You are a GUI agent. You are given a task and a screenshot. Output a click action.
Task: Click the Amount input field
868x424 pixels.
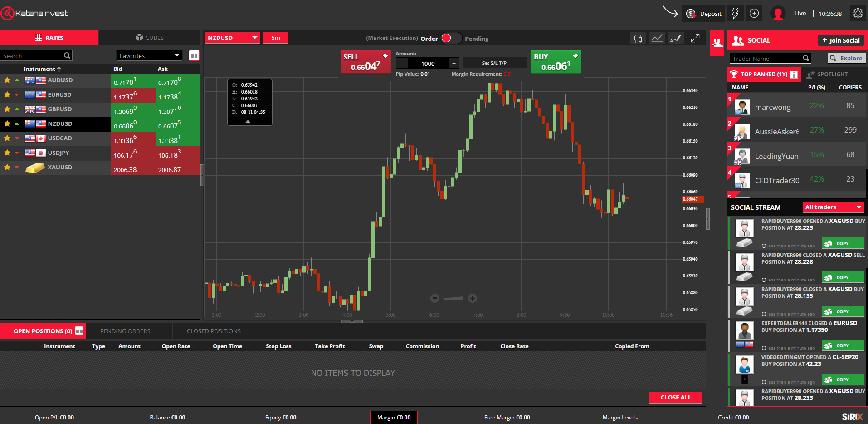[428, 63]
